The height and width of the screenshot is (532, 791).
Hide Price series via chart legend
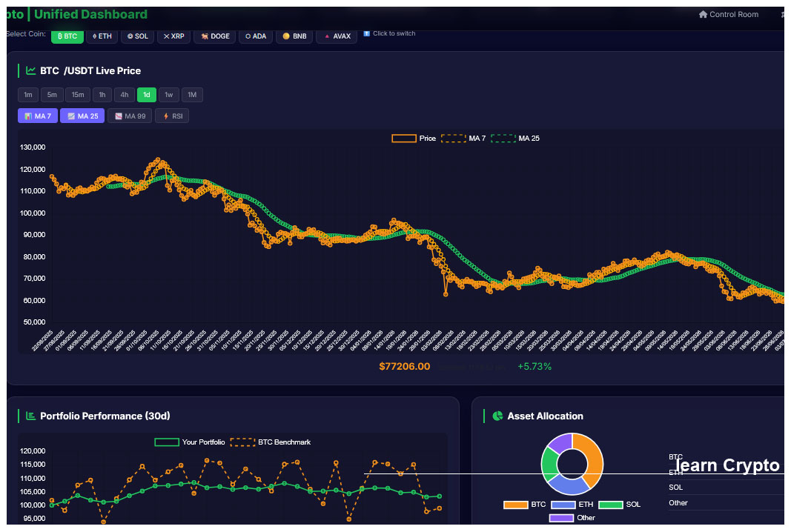point(414,138)
